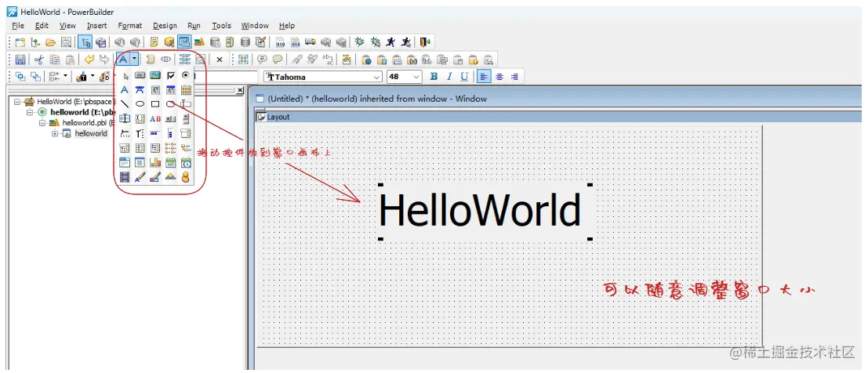868x373 pixels.
Task: Click the New icon at the left of the top toolbar
Action: pos(20,42)
